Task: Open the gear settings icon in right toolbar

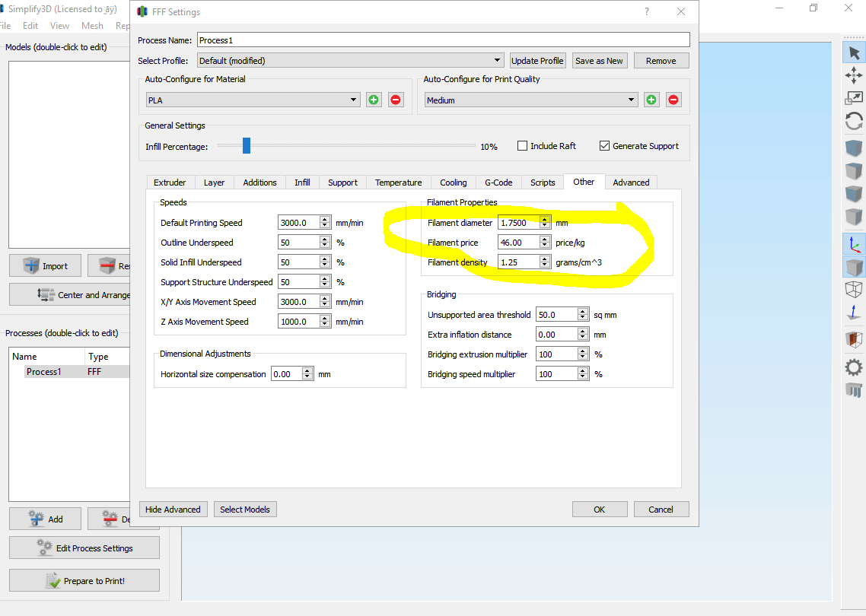Action: click(854, 367)
